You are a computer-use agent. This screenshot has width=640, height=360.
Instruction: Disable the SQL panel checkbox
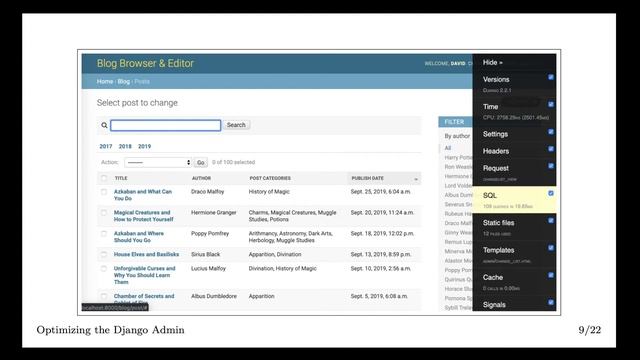point(551,193)
